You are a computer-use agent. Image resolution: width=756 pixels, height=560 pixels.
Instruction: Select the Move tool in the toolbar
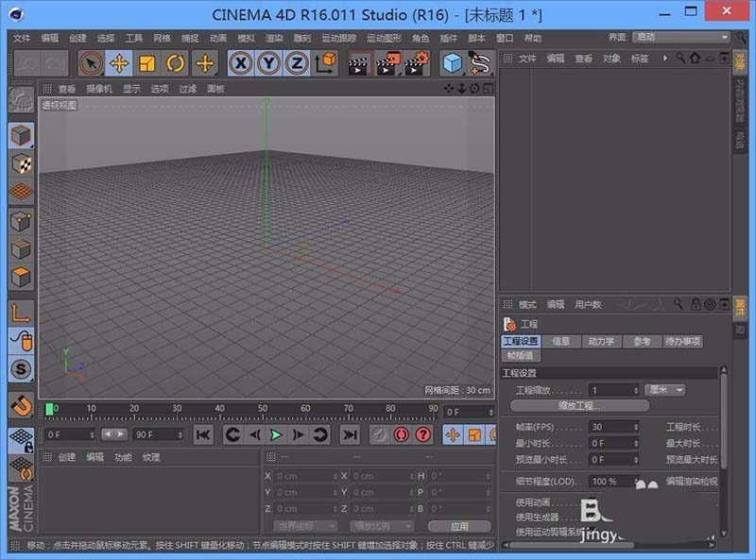(x=121, y=63)
